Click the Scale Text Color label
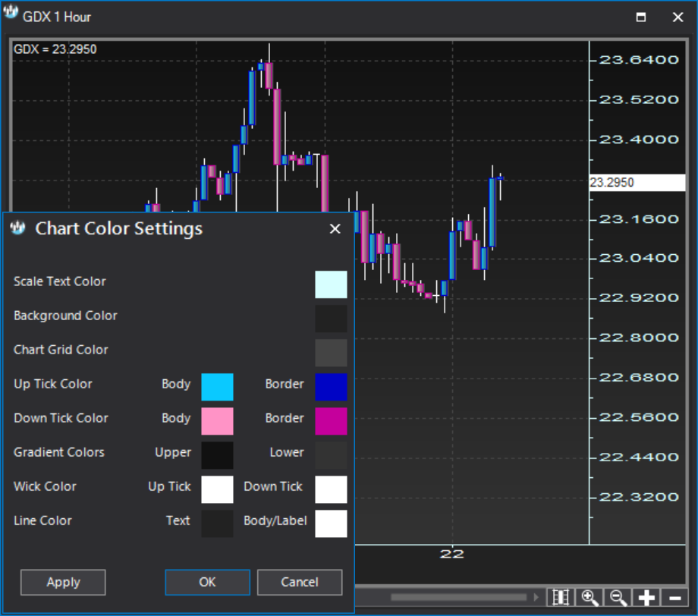698x616 pixels. [60, 281]
